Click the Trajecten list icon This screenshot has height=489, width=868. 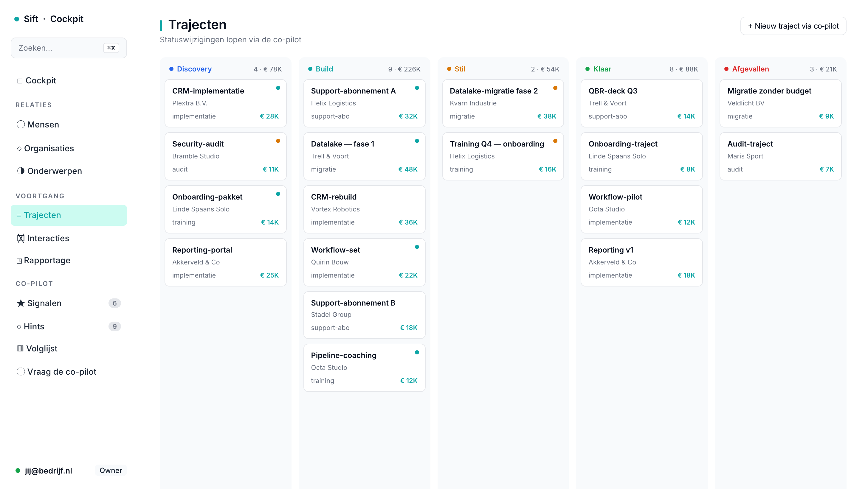coord(19,216)
